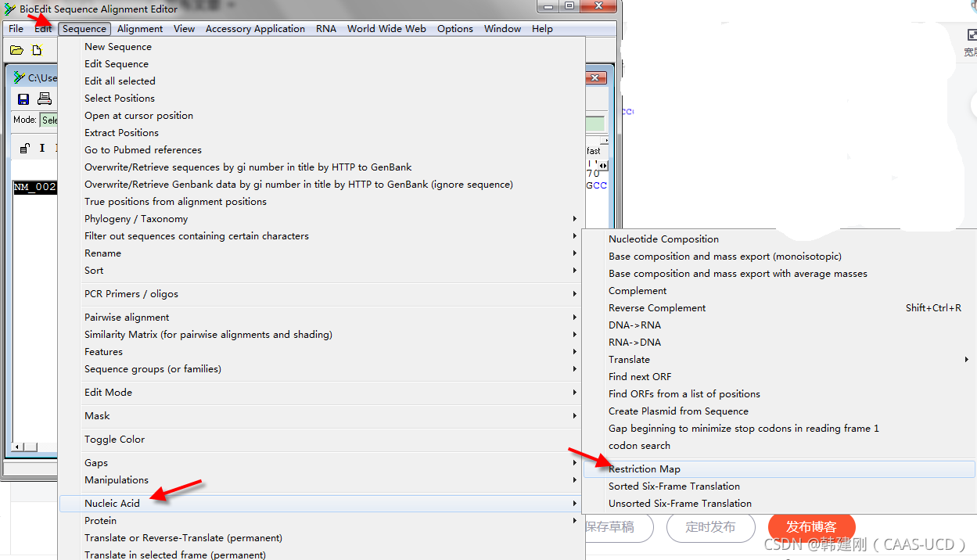The image size is (977, 560).
Task: Click the I text cursor icon
Action: [42, 148]
